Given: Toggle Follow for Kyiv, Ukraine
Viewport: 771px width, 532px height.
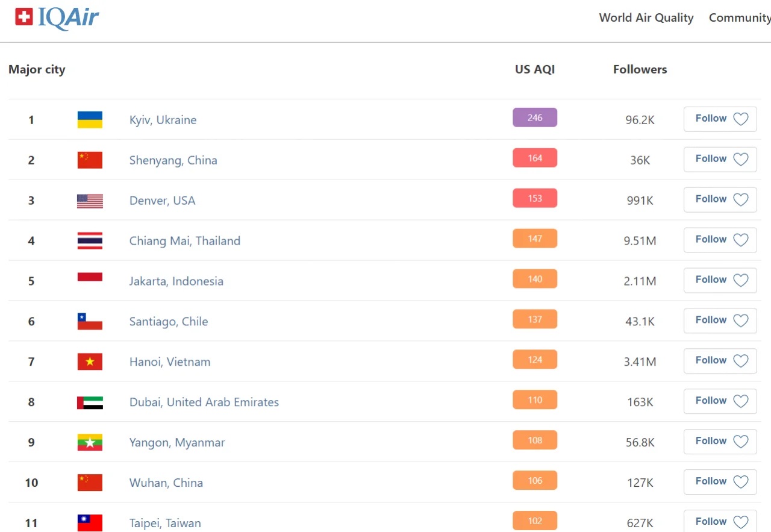Looking at the screenshot, I should [720, 119].
